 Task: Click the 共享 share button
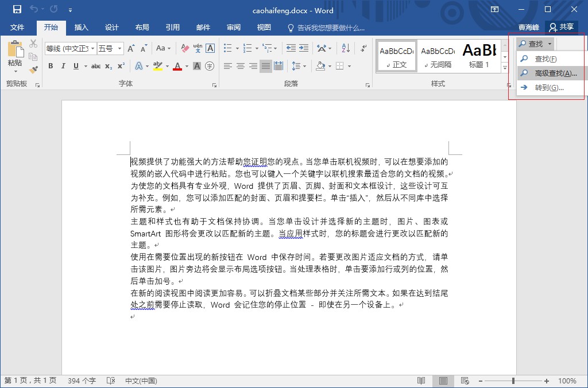coord(561,27)
